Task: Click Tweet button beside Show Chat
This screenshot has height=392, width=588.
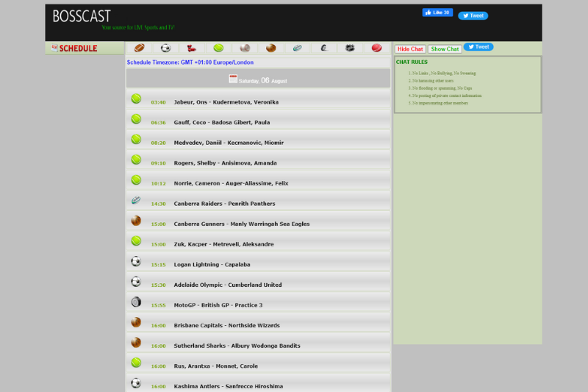Action: pyautogui.click(x=478, y=47)
